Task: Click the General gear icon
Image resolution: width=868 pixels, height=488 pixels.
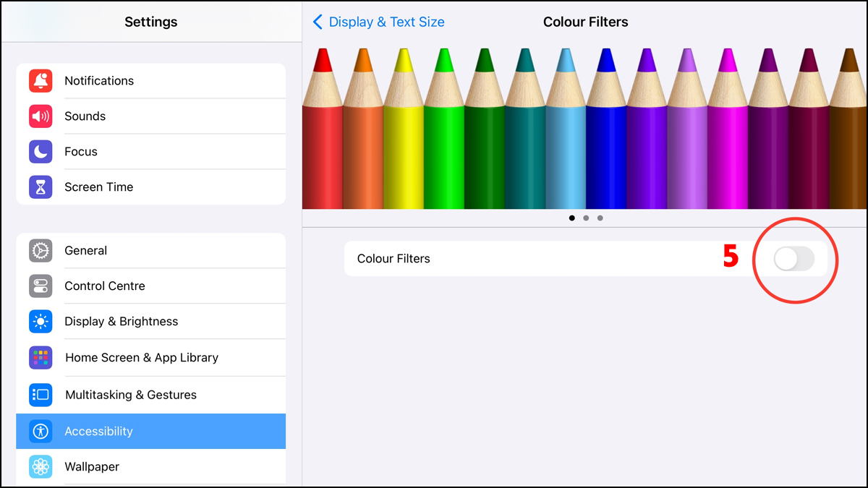Action: 41,251
